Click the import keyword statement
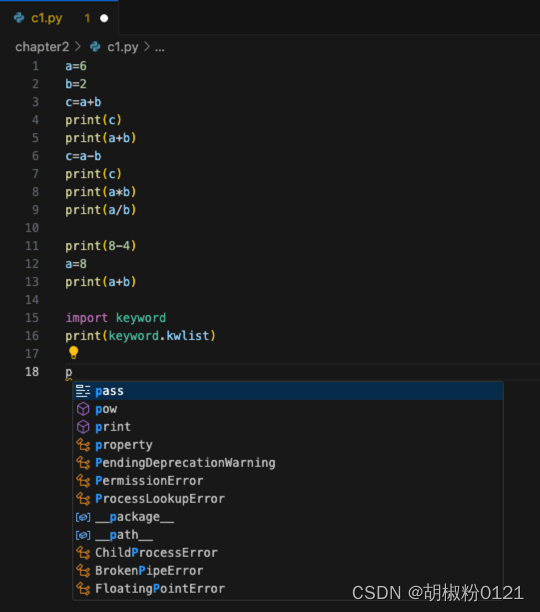The height and width of the screenshot is (612, 540). click(x=115, y=318)
